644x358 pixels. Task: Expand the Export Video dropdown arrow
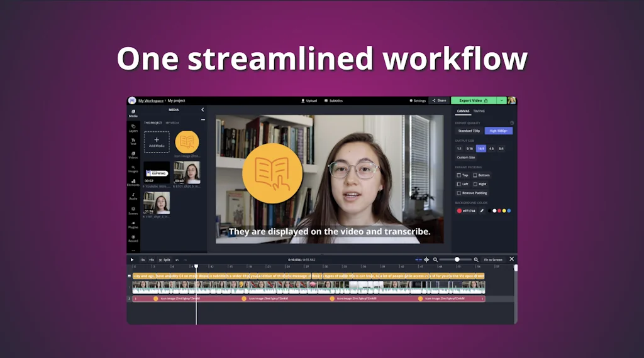click(501, 100)
